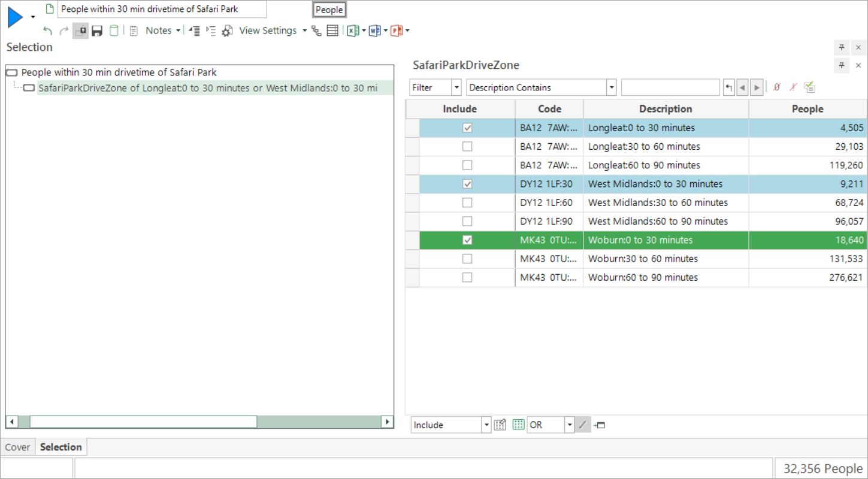This screenshot has height=479, width=868.
Task: Click the View Settings gear icon
Action: [227, 31]
